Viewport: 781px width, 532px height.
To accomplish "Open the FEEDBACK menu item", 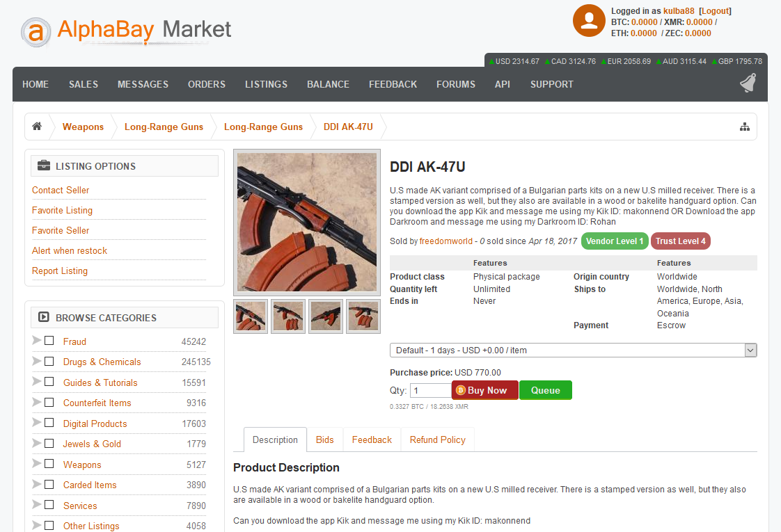I will click(393, 84).
